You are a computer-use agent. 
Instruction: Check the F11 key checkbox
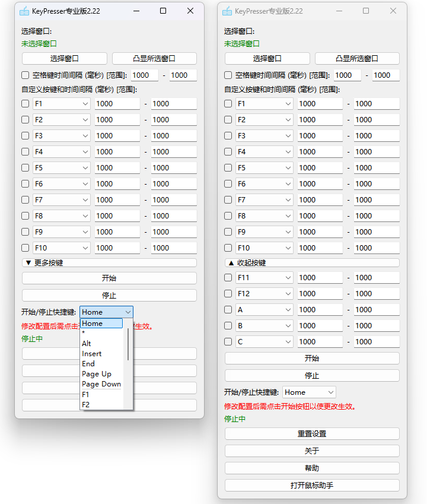(228, 278)
